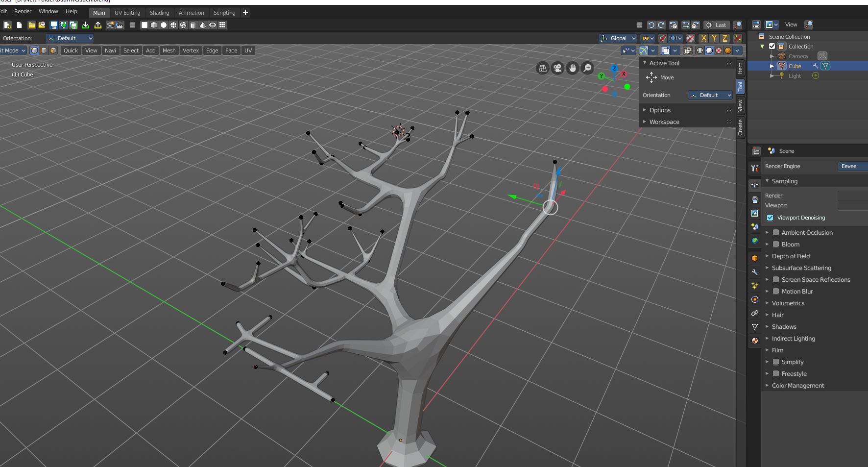This screenshot has height=467, width=868.
Task: Click the hand pan-view navigation icon
Action: (572, 68)
